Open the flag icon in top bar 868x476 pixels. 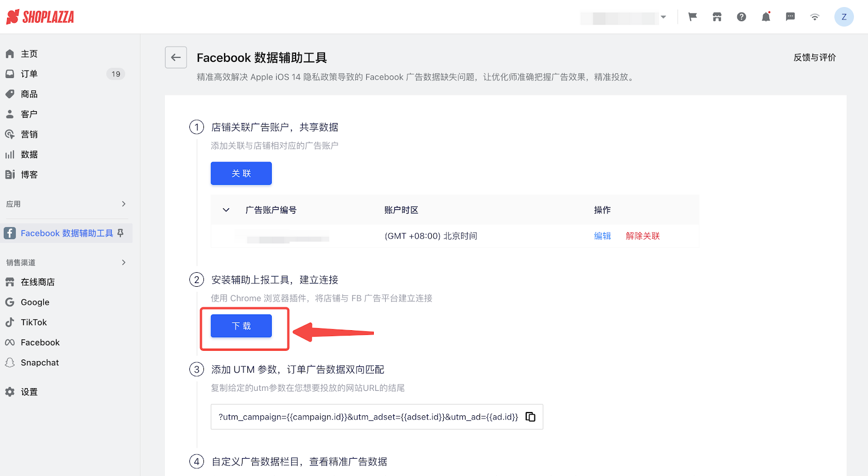click(693, 17)
